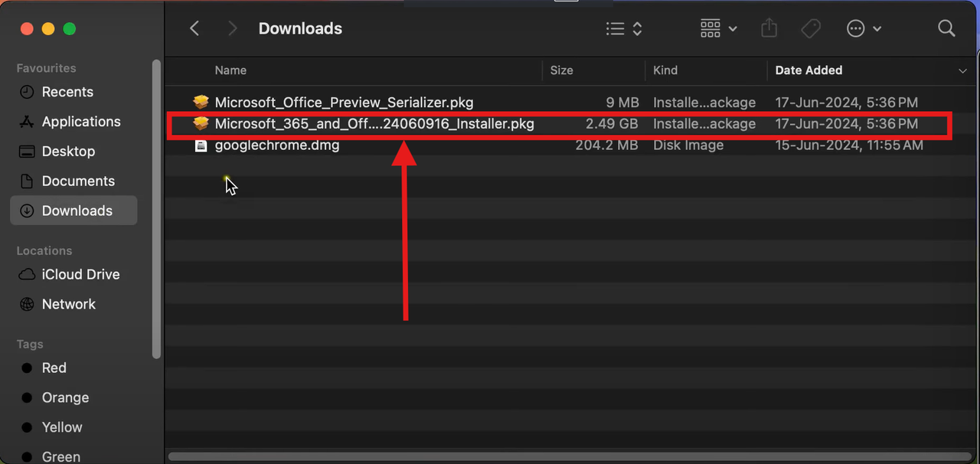Open the Applications sidebar item

(x=80, y=121)
